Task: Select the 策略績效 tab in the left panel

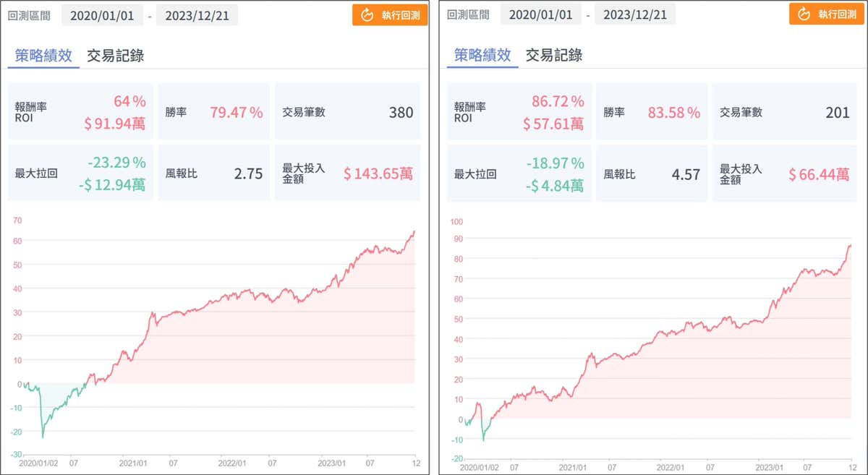Action: (43, 56)
